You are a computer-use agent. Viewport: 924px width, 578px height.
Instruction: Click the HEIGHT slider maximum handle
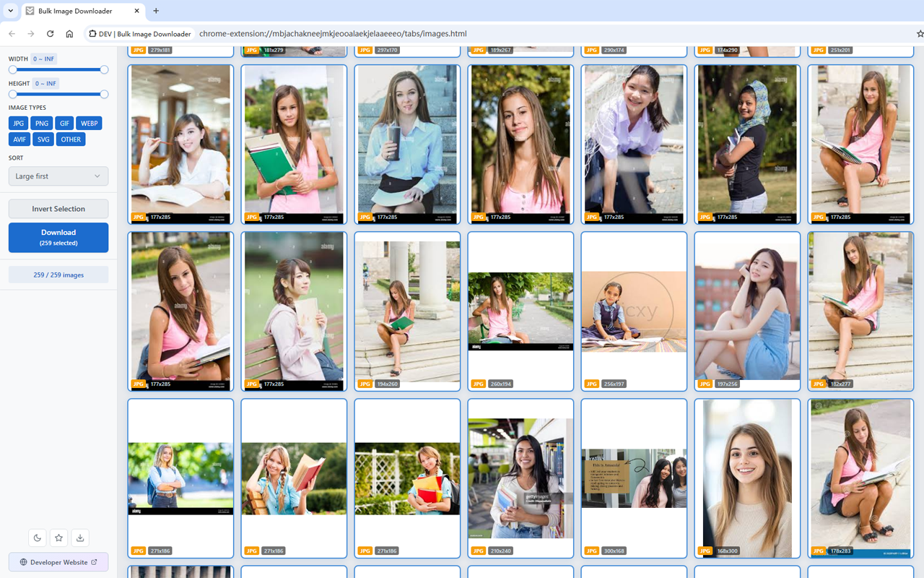[x=104, y=95]
